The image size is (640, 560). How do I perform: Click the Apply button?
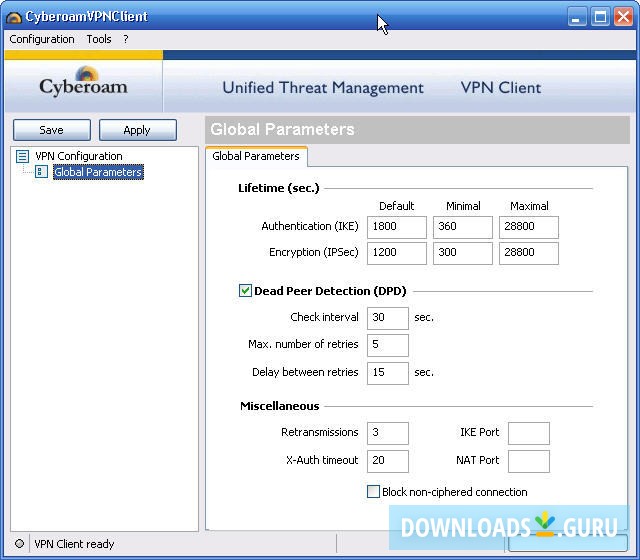click(138, 130)
